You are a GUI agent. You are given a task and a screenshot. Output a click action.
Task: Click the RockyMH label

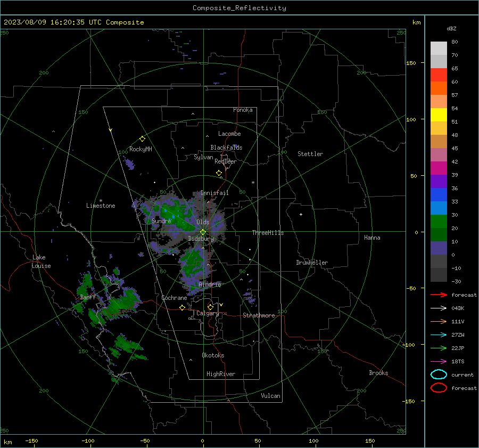tap(141, 149)
